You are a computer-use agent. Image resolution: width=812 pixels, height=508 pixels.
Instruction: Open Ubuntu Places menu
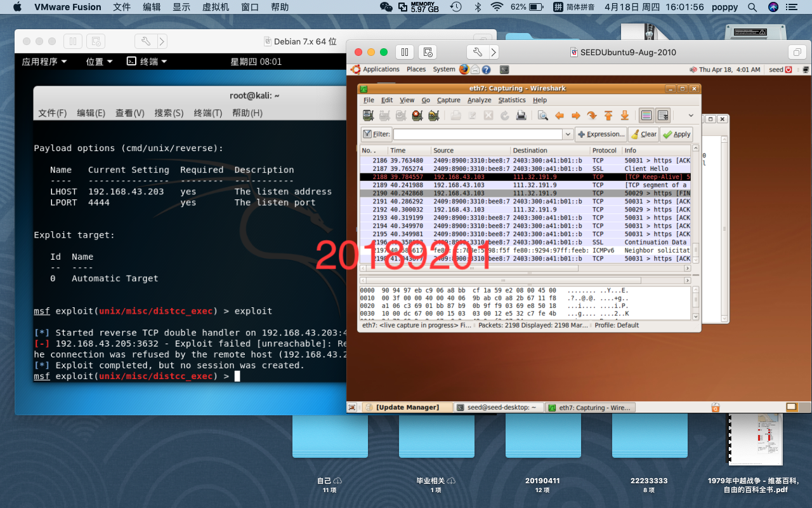click(416, 69)
